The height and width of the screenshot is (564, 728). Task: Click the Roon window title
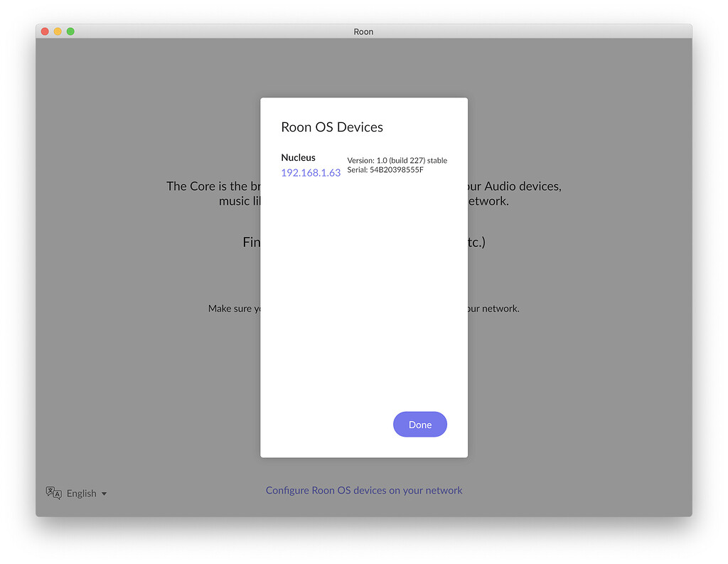click(x=363, y=31)
